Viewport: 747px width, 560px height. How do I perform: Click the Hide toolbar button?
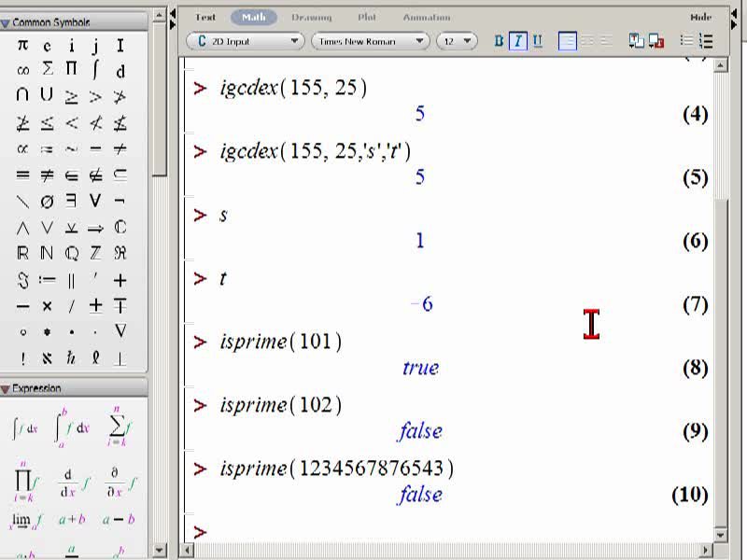701,17
